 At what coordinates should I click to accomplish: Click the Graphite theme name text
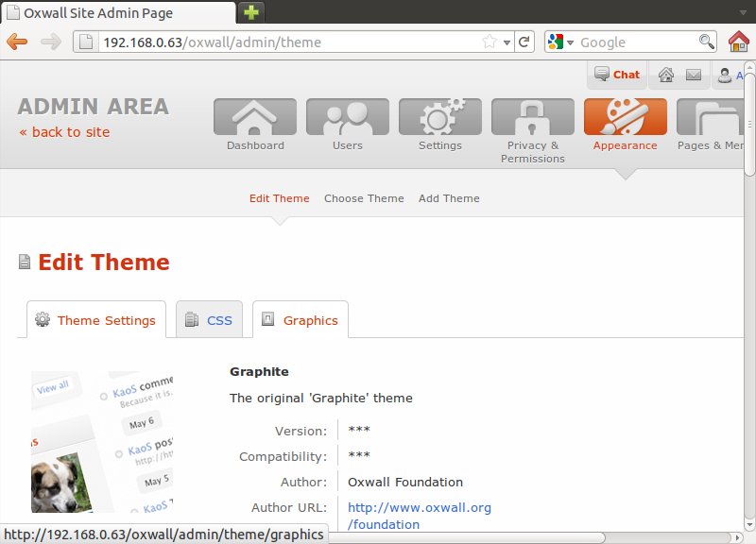259,372
